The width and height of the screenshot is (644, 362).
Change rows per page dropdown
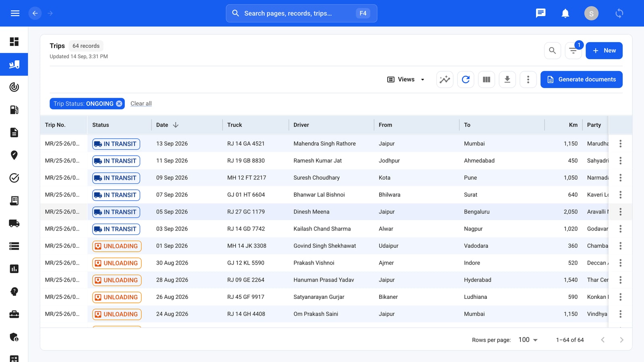pyautogui.click(x=528, y=340)
